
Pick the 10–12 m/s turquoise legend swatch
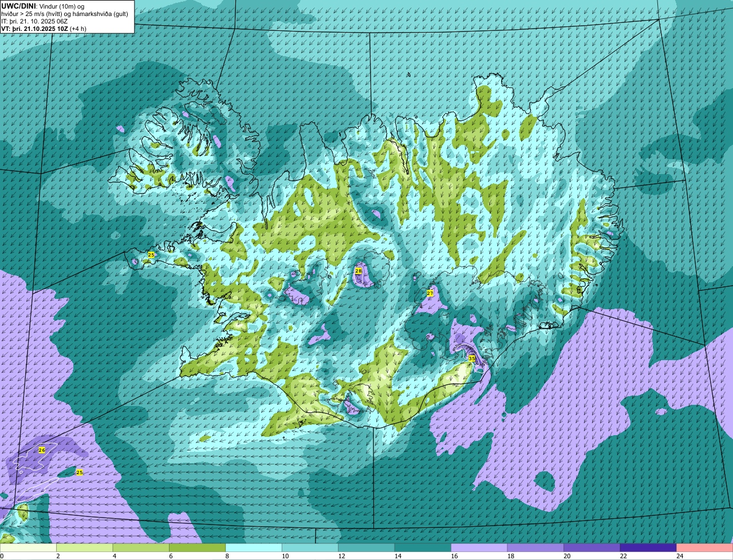coord(310,547)
